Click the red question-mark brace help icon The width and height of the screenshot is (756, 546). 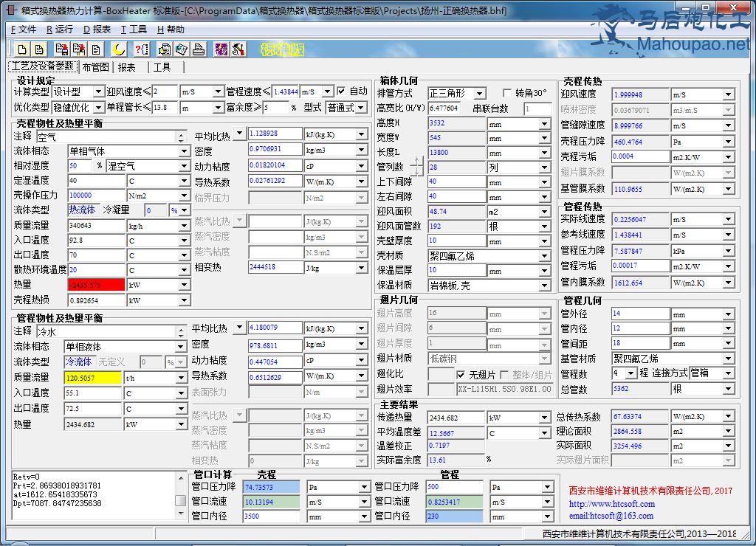pos(142,49)
